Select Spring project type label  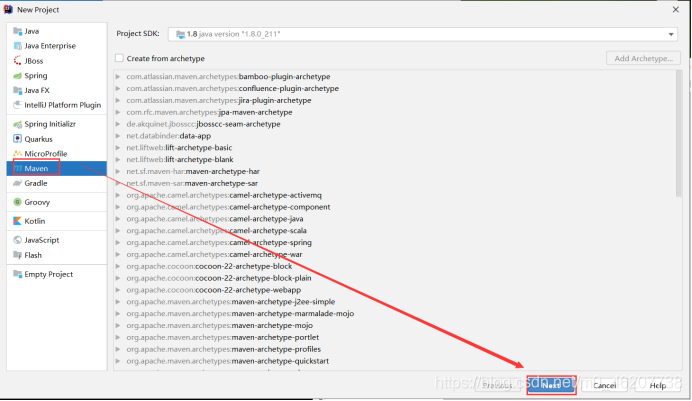pos(36,76)
